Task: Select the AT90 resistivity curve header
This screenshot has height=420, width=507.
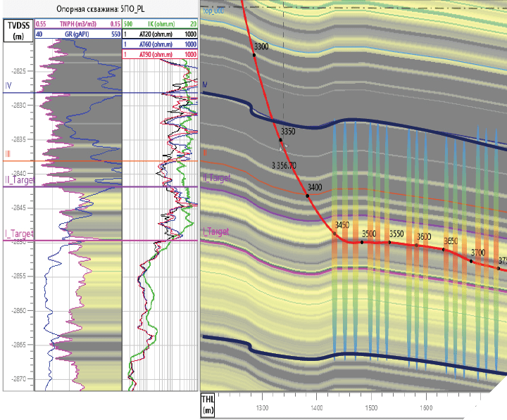Action: click(160, 53)
